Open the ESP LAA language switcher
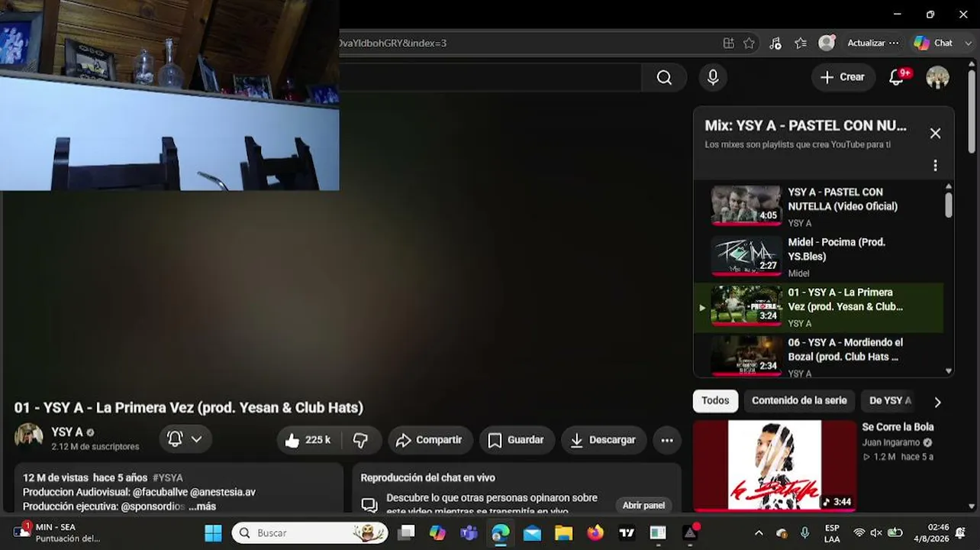 (x=832, y=532)
